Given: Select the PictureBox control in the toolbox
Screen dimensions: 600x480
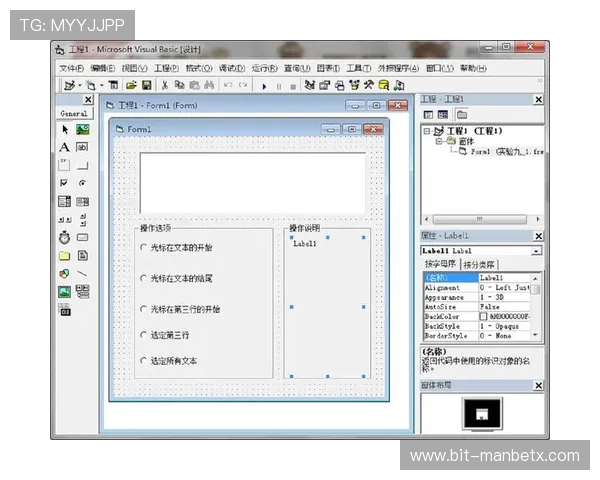Looking at the screenshot, I should pos(83,129).
